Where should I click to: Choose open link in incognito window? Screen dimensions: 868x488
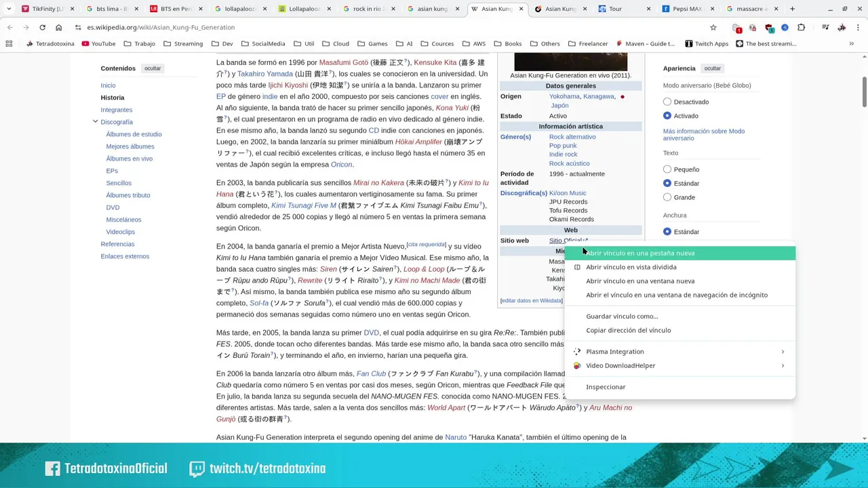(680, 295)
